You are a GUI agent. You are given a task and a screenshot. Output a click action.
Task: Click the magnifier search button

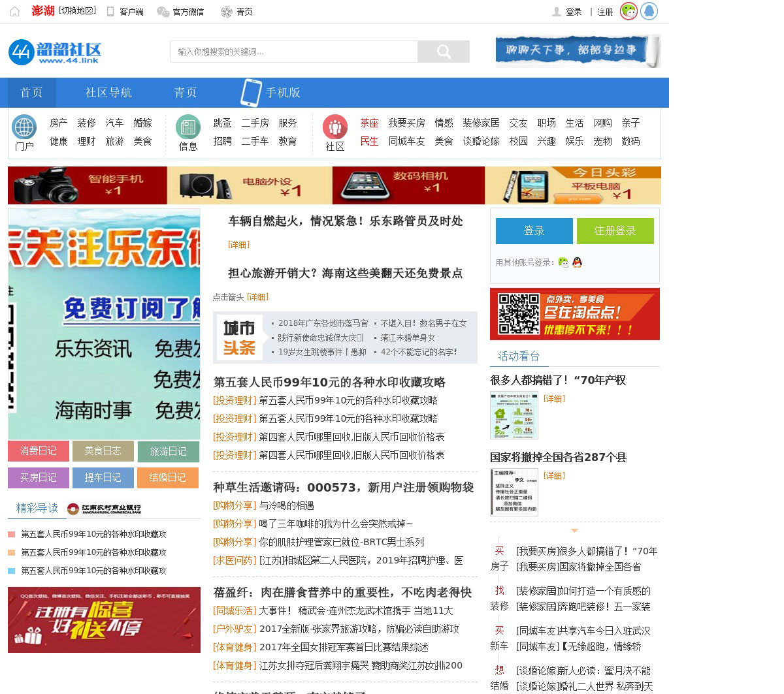[x=444, y=52]
